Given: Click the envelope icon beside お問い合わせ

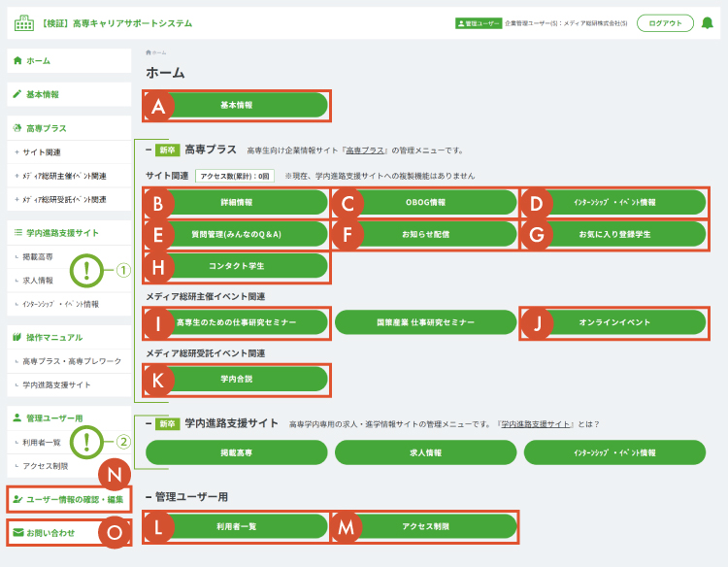Looking at the screenshot, I should (x=17, y=532).
